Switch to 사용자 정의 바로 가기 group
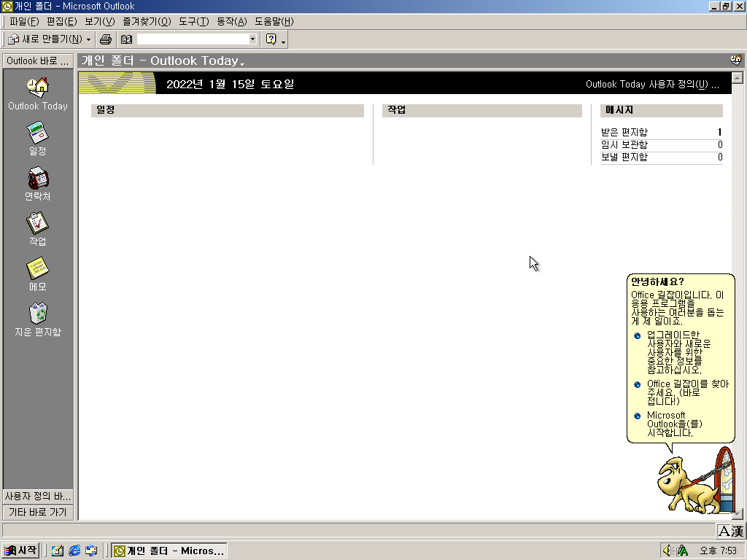 pyautogui.click(x=38, y=496)
